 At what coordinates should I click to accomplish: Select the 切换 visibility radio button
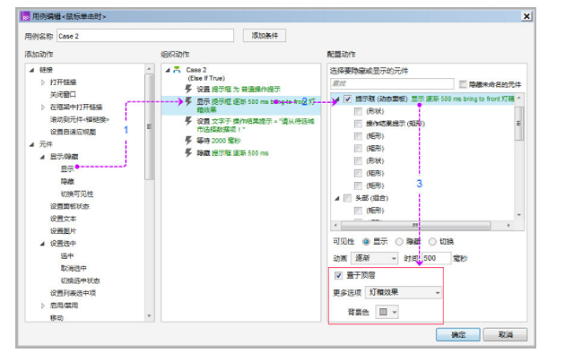click(x=432, y=242)
